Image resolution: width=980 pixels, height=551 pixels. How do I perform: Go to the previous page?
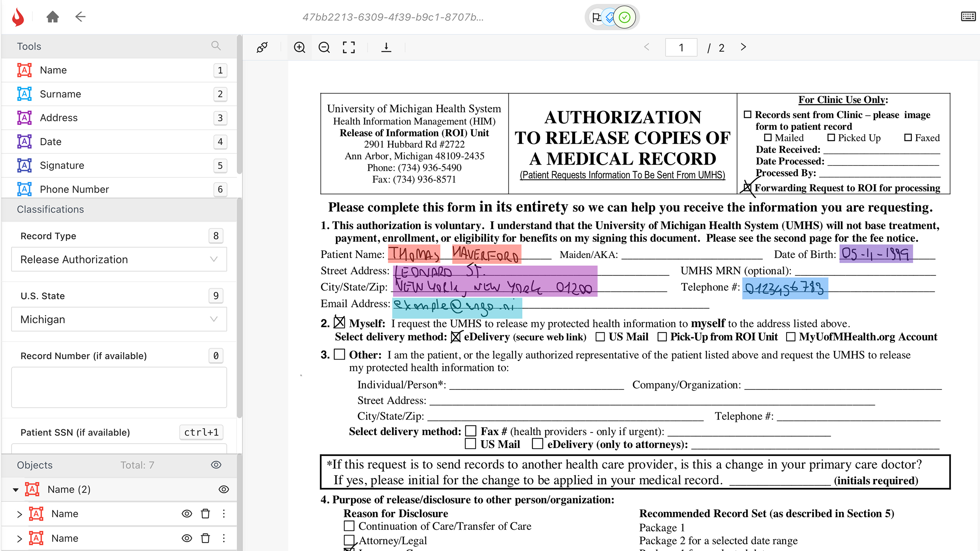(x=647, y=47)
